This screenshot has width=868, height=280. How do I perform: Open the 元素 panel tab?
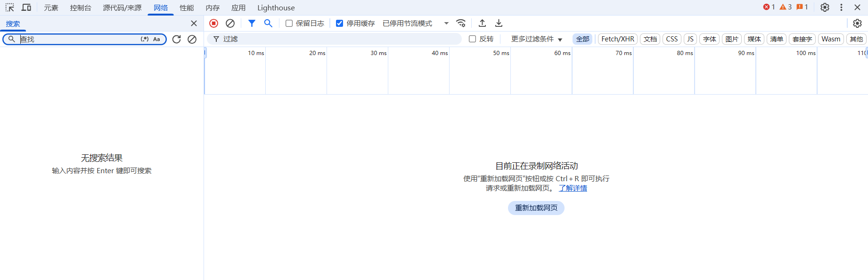click(51, 8)
